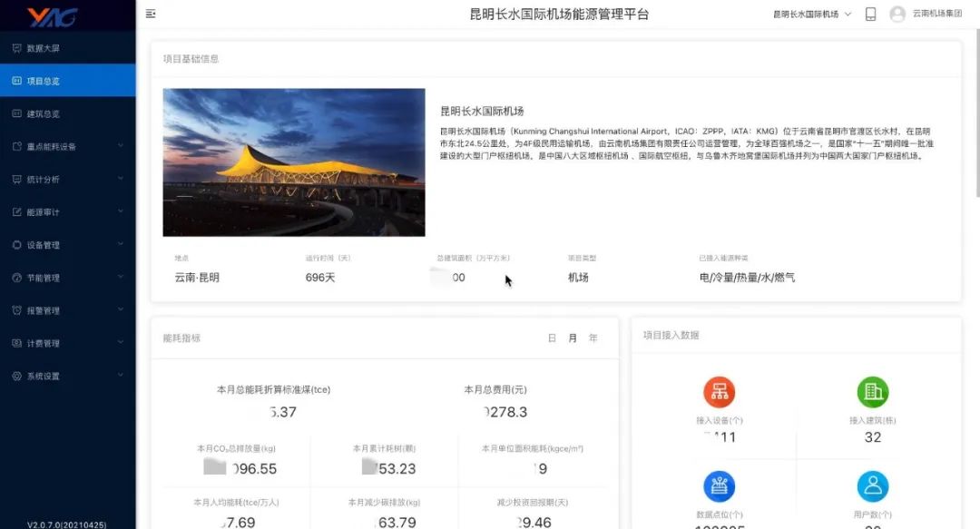The height and width of the screenshot is (529, 980).
Task: Click the 项目总览 sidebar icon
Action: [x=17, y=81]
